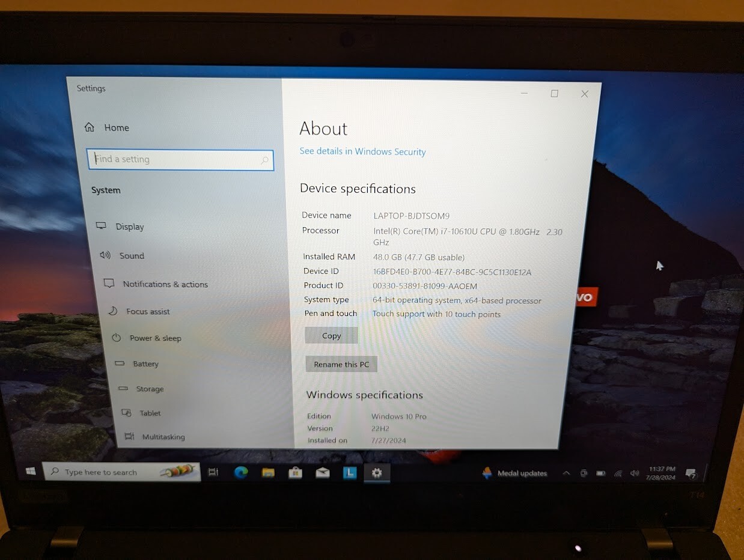The width and height of the screenshot is (744, 560).
Task: Open Storage settings
Action: pyautogui.click(x=142, y=389)
